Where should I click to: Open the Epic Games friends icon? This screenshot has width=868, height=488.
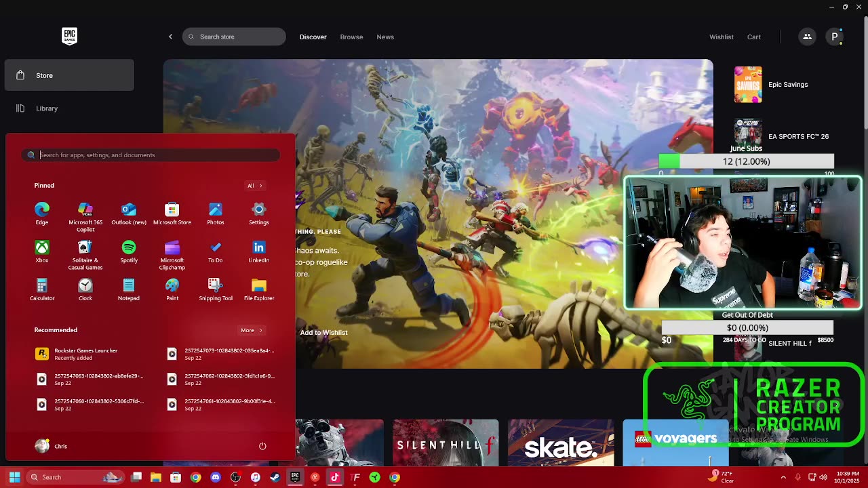[x=807, y=37]
